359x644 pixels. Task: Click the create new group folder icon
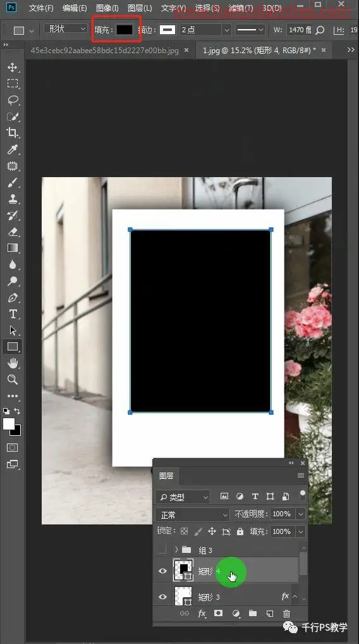(253, 614)
